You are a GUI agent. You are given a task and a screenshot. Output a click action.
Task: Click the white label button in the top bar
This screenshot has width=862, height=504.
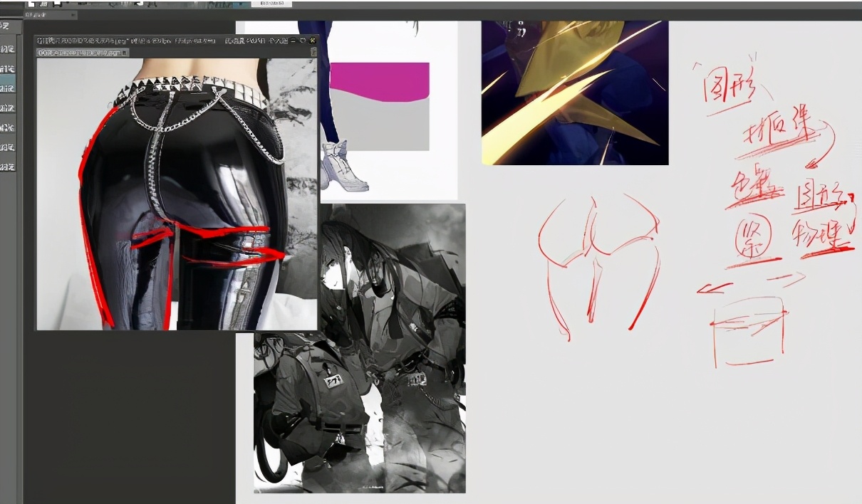coord(271,4)
